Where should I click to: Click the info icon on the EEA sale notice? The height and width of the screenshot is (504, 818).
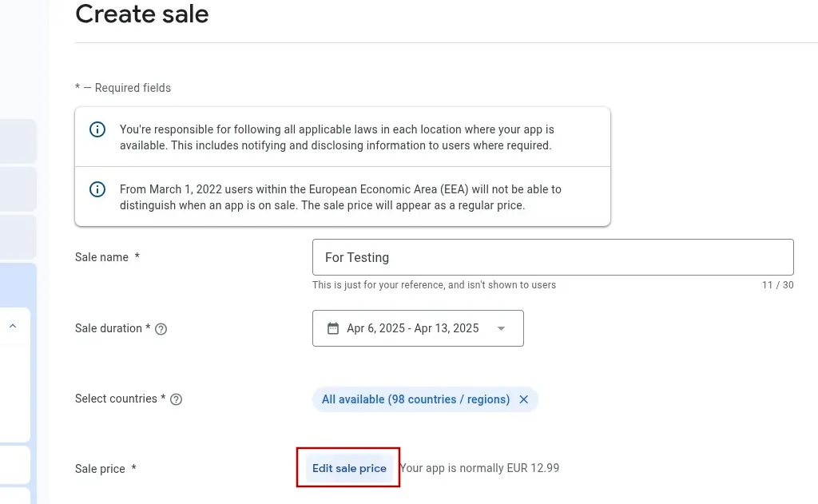coord(97,189)
